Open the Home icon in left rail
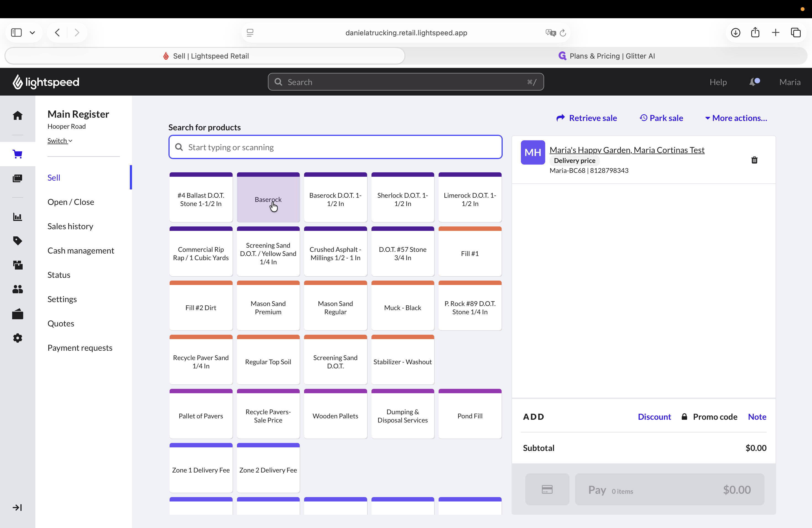The height and width of the screenshot is (528, 812). coord(17,116)
